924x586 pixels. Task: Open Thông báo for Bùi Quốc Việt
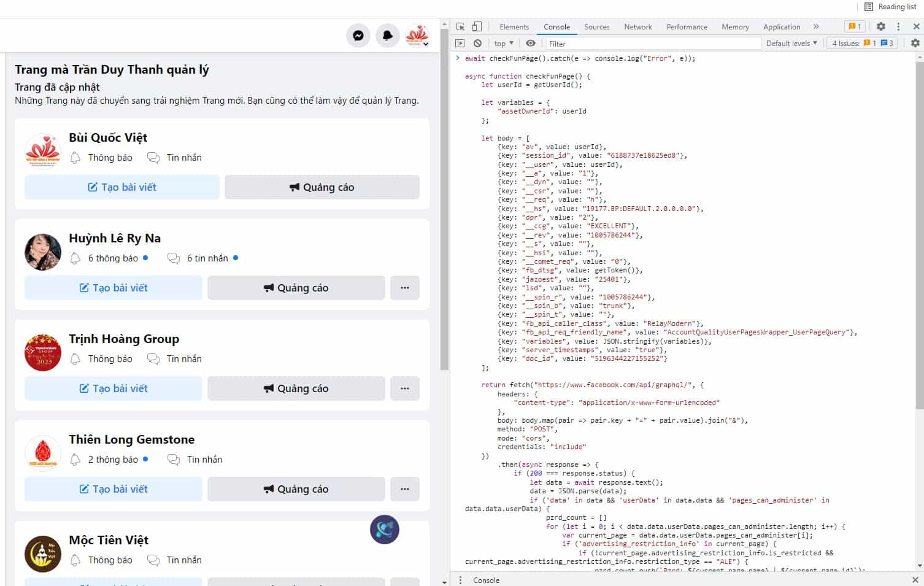click(101, 158)
